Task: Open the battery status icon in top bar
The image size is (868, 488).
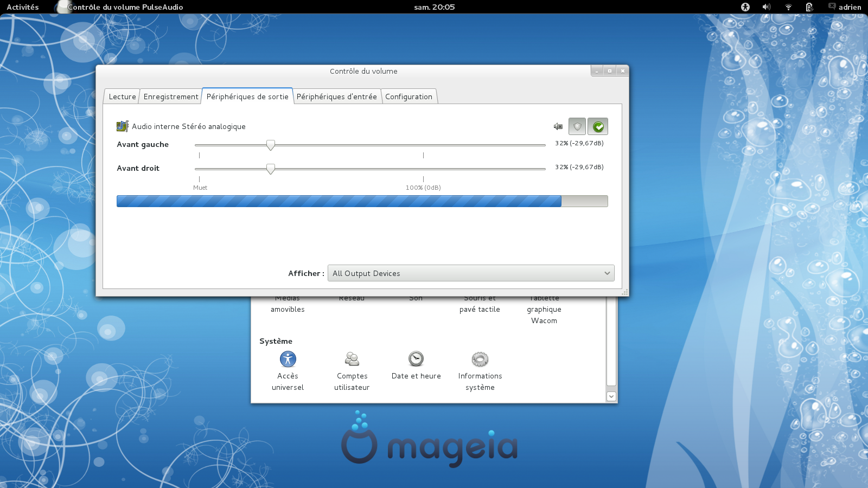Action: (x=809, y=7)
